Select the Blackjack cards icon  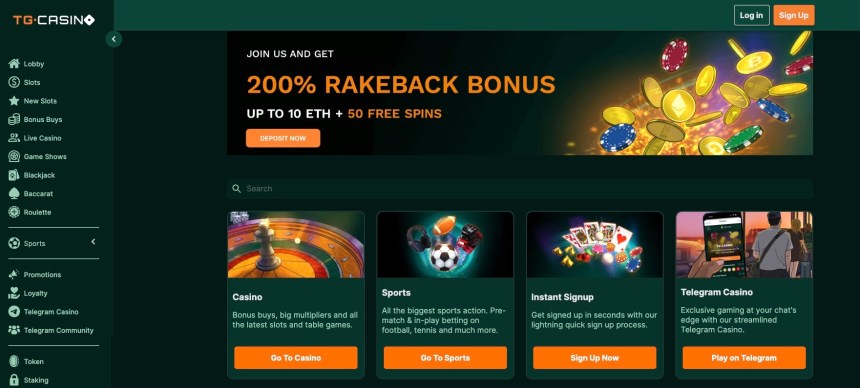click(14, 175)
